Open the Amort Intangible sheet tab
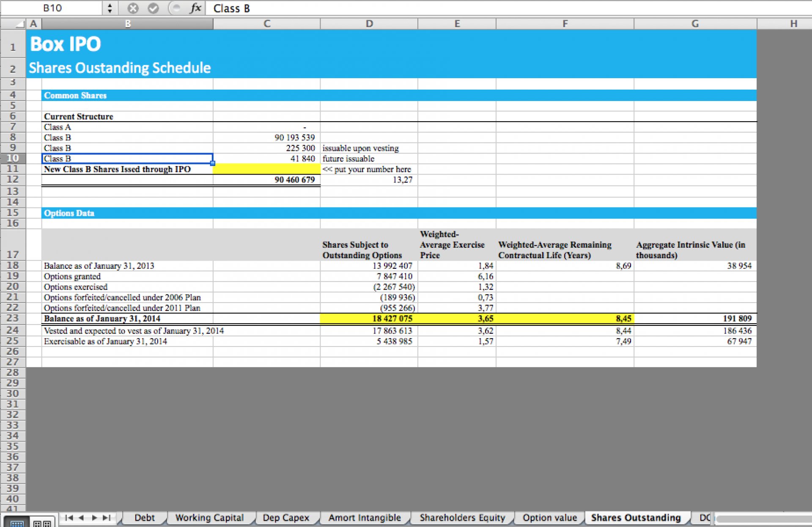The image size is (812, 527). click(x=365, y=518)
